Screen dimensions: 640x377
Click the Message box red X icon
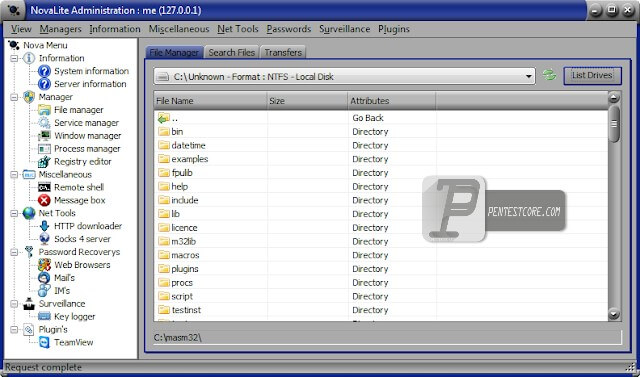click(44, 200)
